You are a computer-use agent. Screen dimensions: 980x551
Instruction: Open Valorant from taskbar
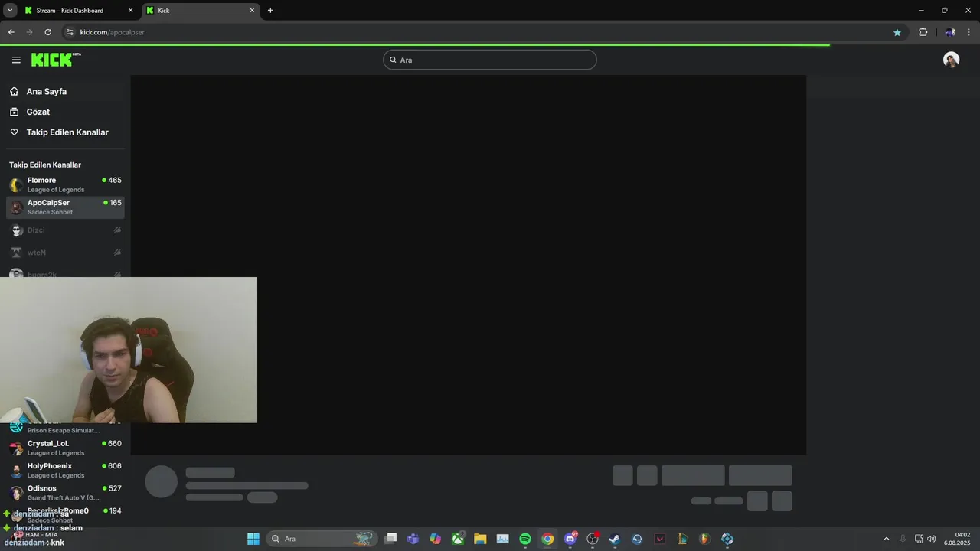point(660,539)
